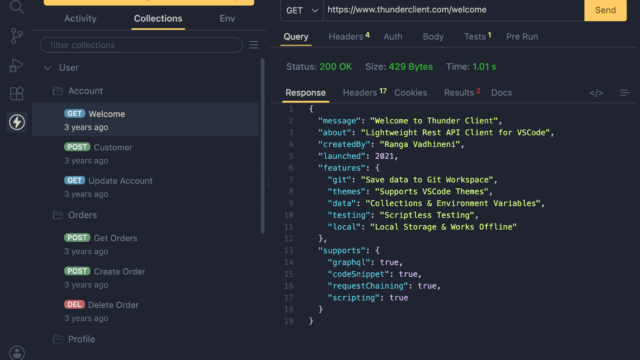Click the "Local Storage & Works Offline" value
This screenshot has width=640, height=360.
(443, 227)
